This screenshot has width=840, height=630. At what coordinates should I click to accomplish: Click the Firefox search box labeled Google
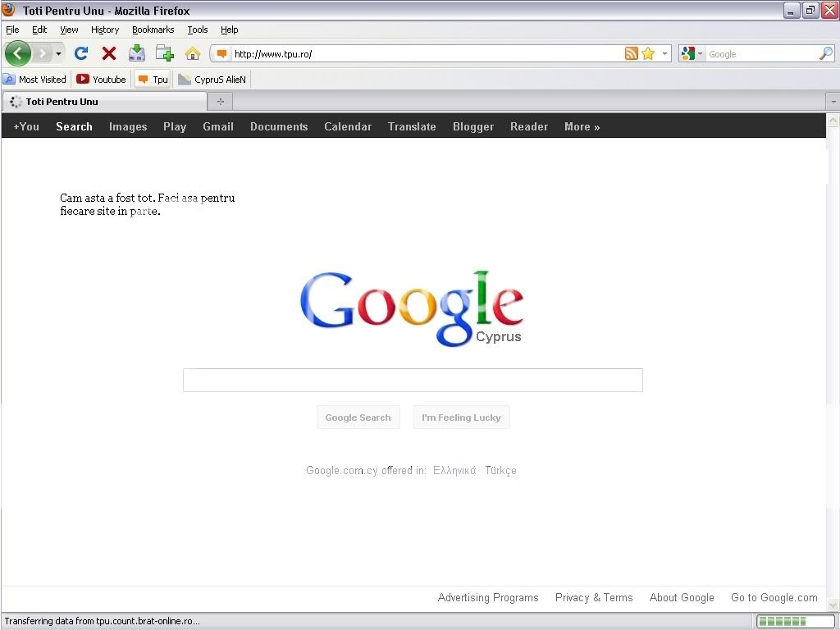tap(762, 54)
